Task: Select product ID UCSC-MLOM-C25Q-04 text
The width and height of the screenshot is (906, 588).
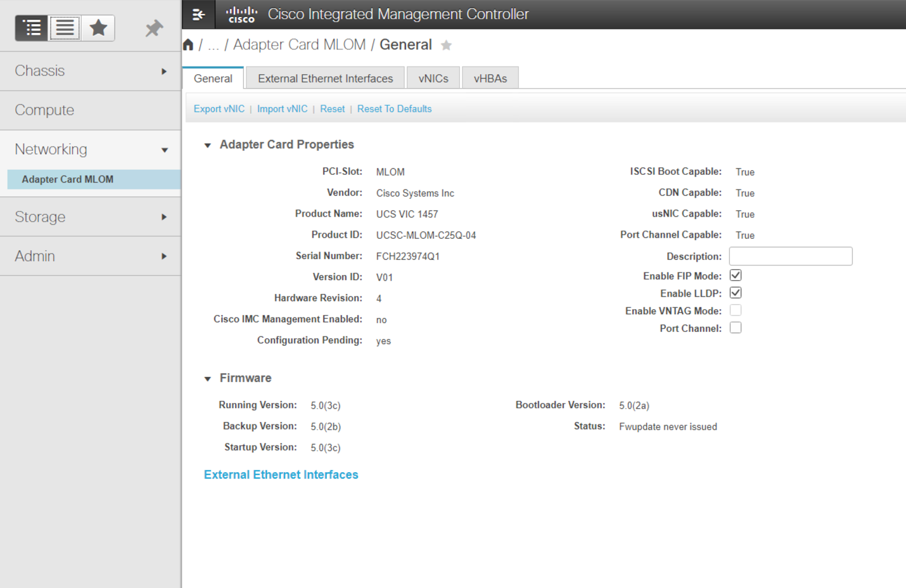Action: [426, 236]
